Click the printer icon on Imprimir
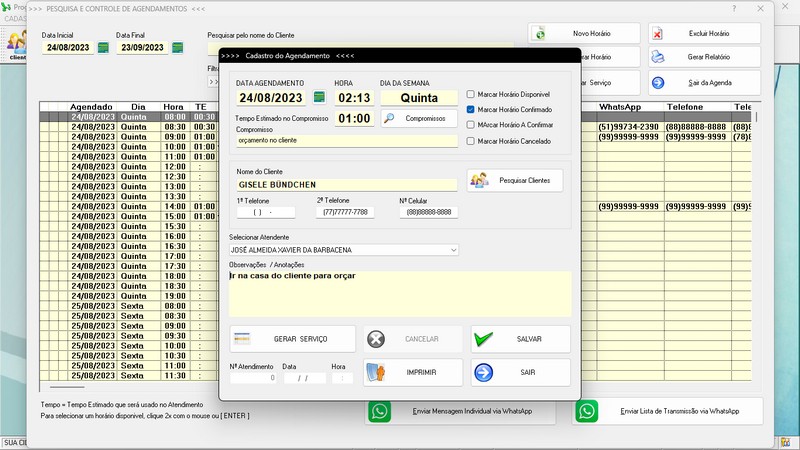The width and height of the screenshot is (800, 450). [x=376, y=372]
